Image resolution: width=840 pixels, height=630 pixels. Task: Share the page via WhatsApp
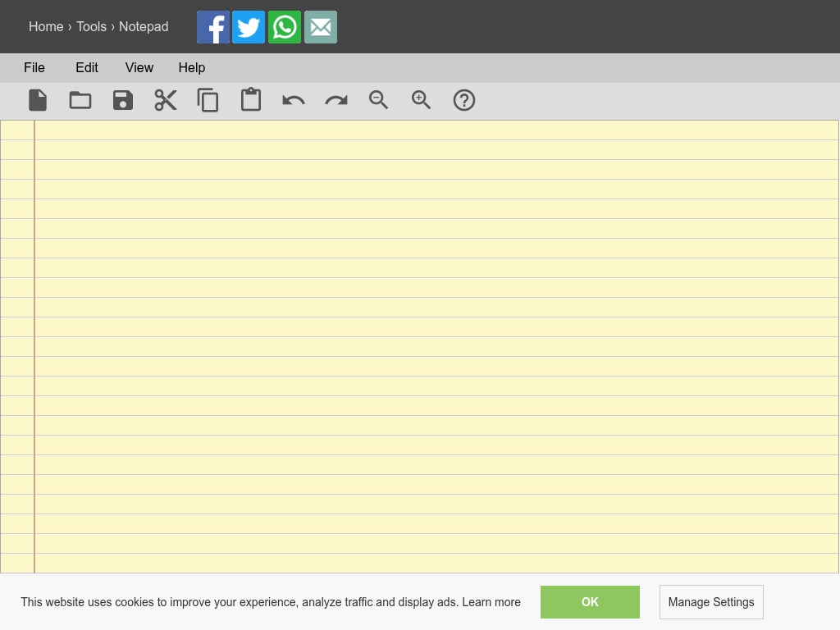coord(285,27)
